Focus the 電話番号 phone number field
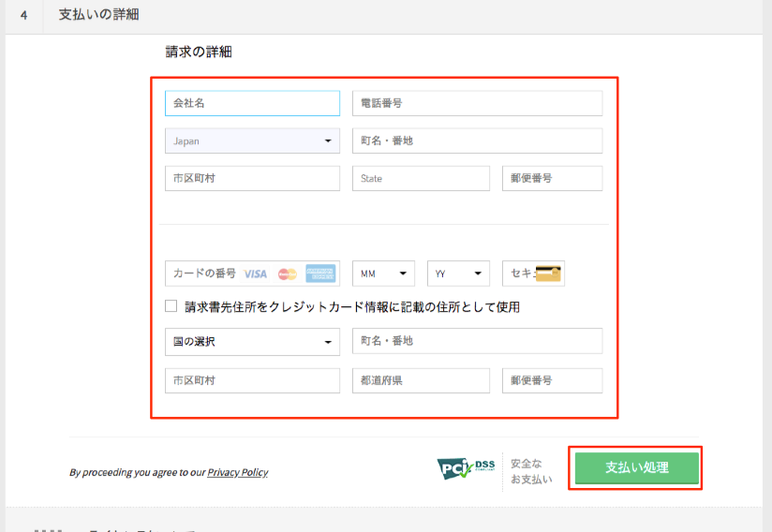The image size is (772, 532). (x=477, y=103)
